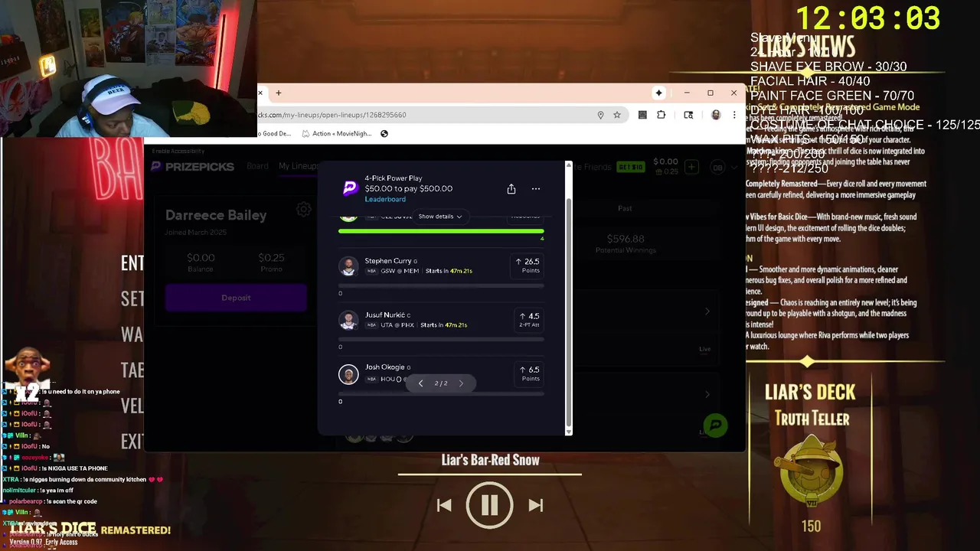Close the current browser tab

[x=260, y=93]
